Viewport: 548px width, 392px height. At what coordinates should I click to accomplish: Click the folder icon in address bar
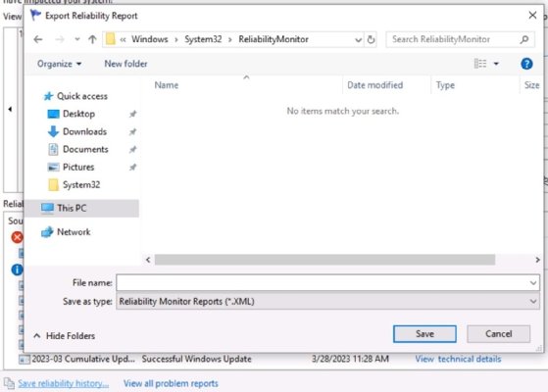pyautogui.click(x=111, y=39)
